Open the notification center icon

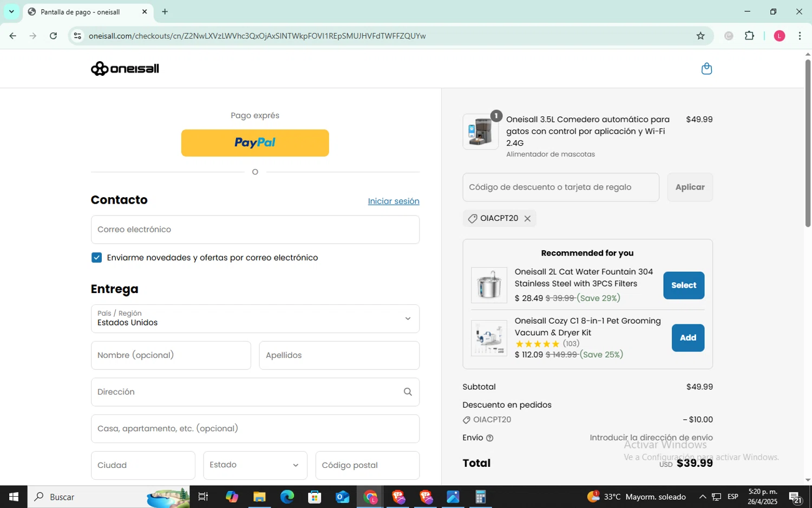[x=795, y=497]
